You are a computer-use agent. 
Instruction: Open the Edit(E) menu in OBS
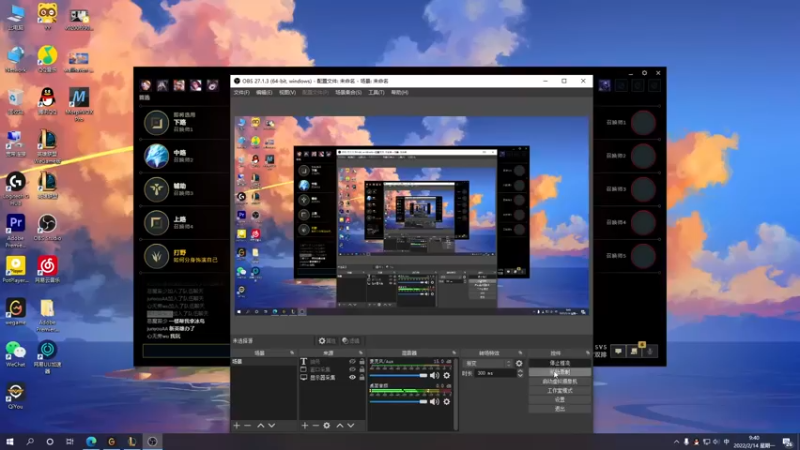264,92
